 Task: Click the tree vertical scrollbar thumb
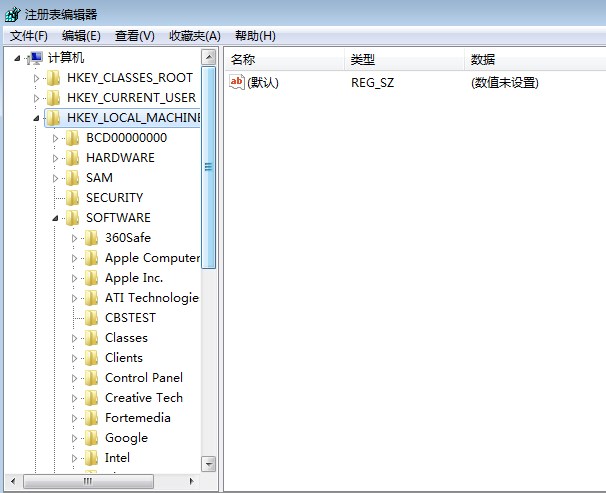coord(209,167)
